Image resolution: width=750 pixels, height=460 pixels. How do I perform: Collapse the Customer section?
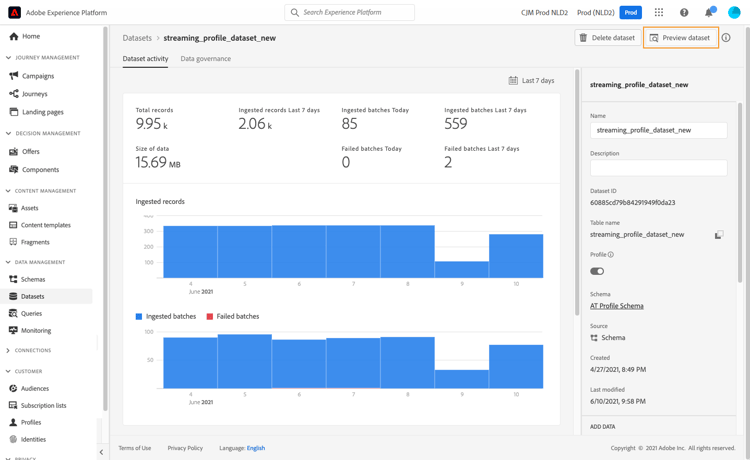click(x=8, y=371)
